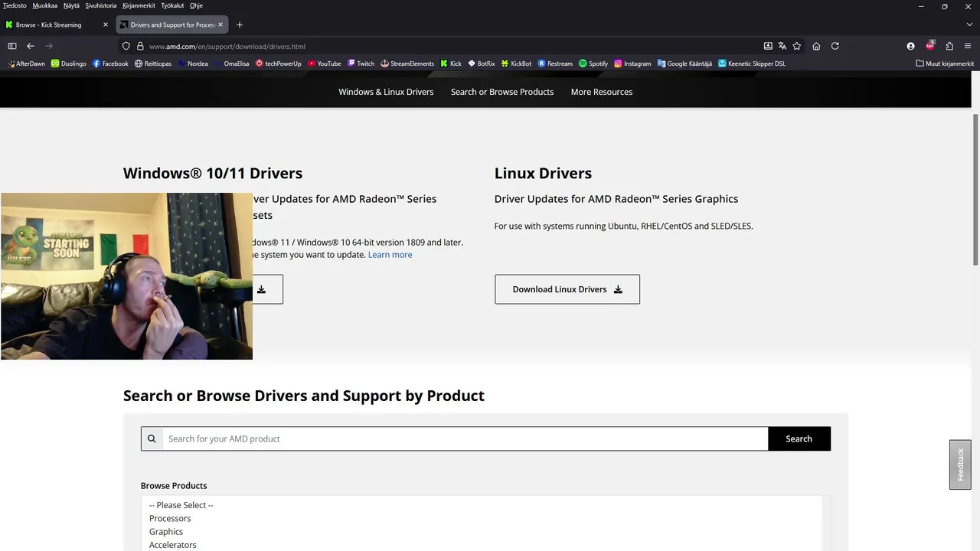Open the Google Kääntäjä bookmark
The width and height of the screenshot is (980, 551).
pos(684,64)
